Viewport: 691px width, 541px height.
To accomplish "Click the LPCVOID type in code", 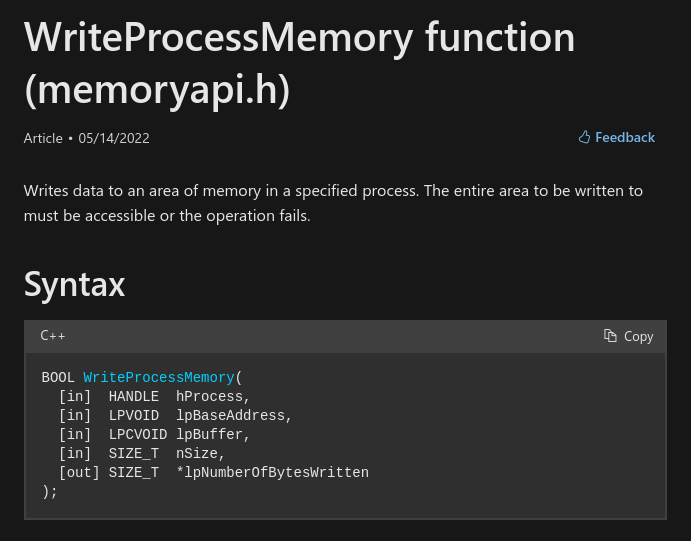I will pos(138,435).
